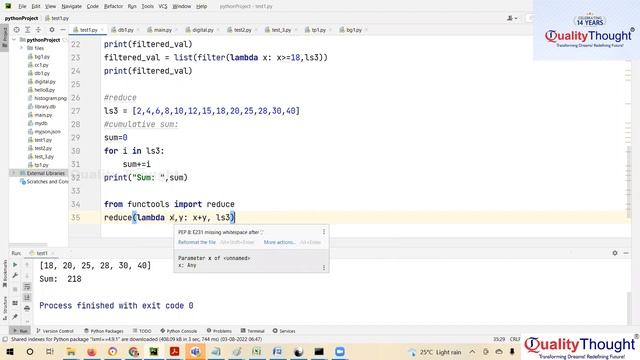This screenshot has height=360, width=640.
Task: Open Bookmarks side tool window
Action: click(4, 273)
